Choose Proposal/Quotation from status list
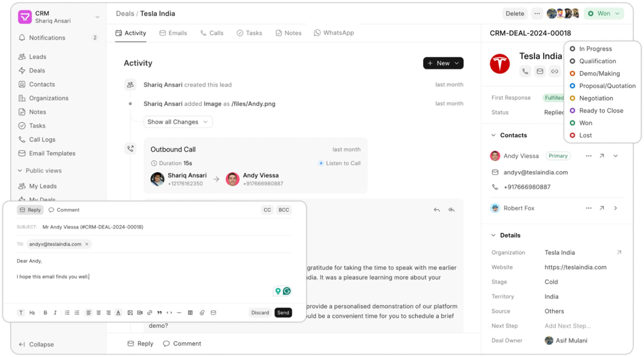 (607, 86)
